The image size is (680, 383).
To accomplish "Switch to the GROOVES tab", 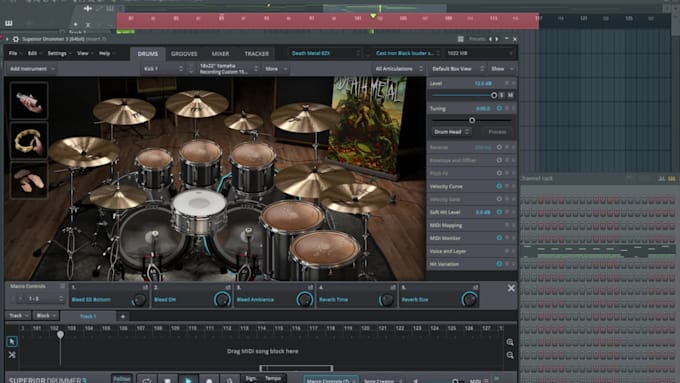I will 184,54.
